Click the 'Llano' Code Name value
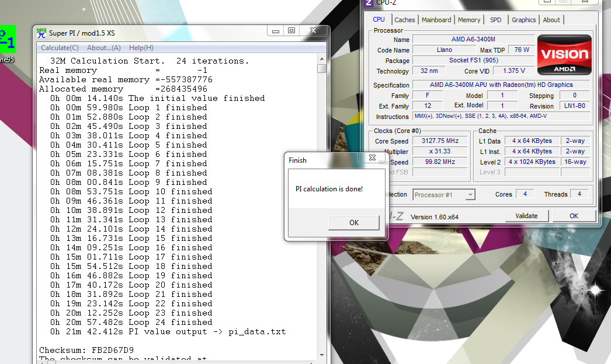Image resolution: width=611 pixels, height=364 pixels. pyautogui.click(x=444, y=50)
